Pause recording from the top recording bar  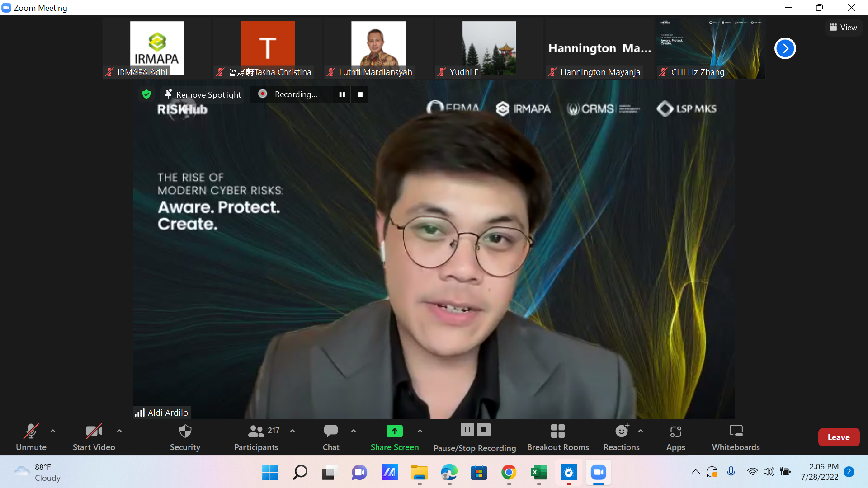(342, 94)
